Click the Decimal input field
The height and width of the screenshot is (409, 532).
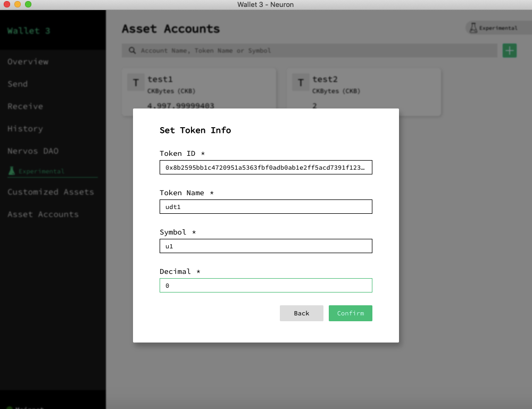(x=265, y=286)
